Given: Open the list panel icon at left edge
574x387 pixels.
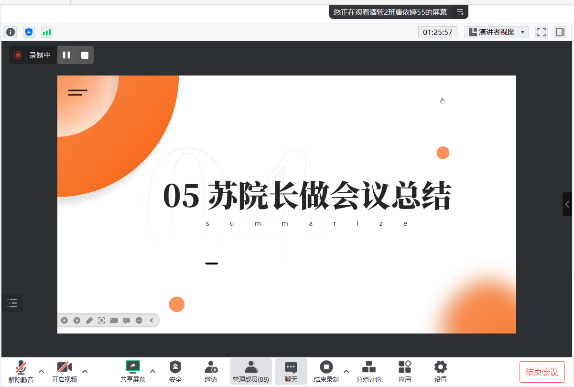Looking at the screenshot, I should 12,303.
